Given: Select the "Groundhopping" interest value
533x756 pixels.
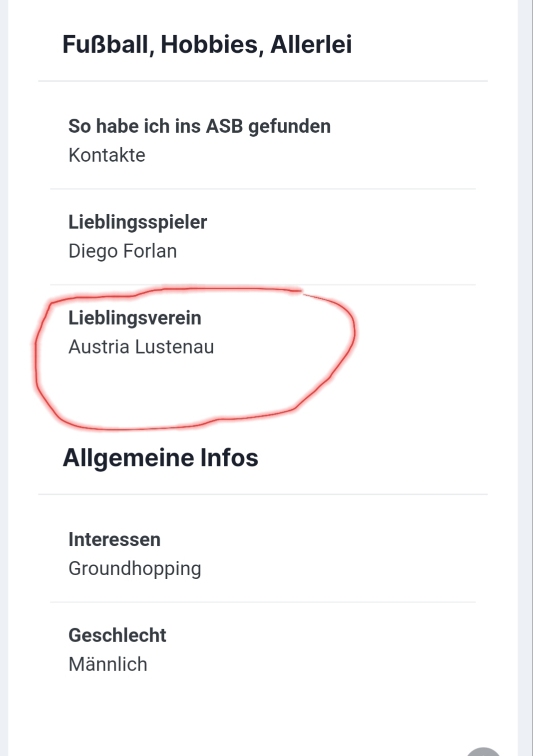Looking at the screenshot, I should coord(135,569).
